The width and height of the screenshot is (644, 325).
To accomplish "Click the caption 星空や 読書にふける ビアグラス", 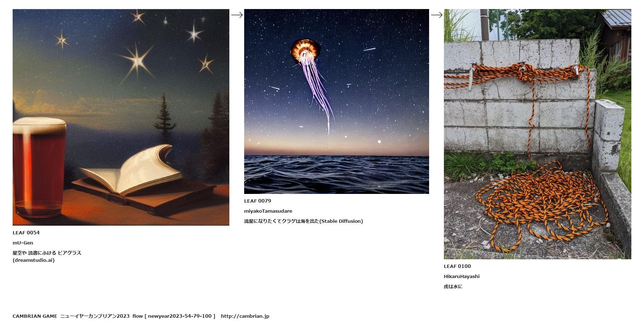I will tap(47, 253).
